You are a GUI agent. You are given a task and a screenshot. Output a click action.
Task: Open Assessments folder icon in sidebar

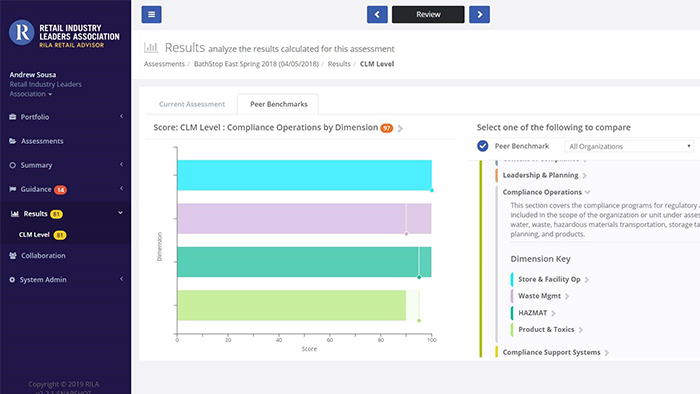click(x=12, y=141)
